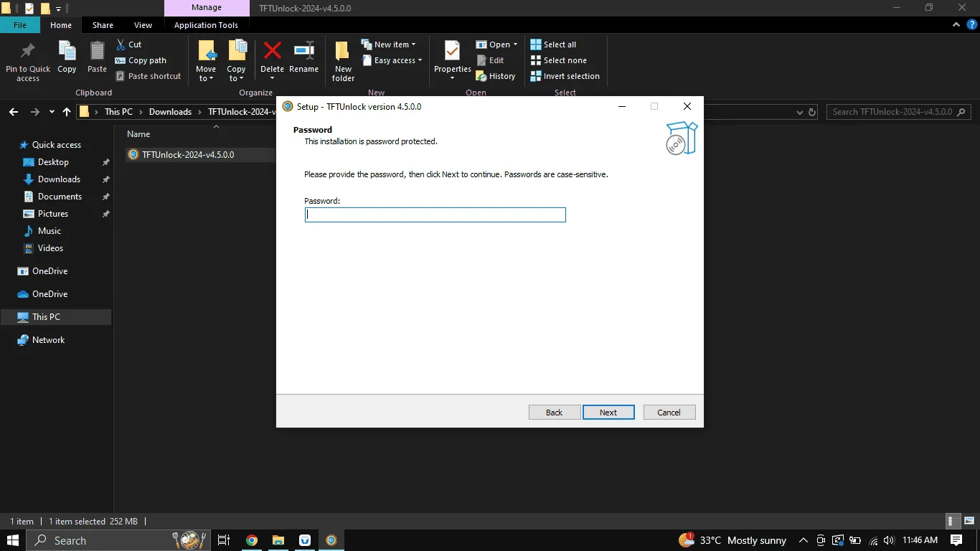Click the Next button in Setup
Image resolution: width=980 pixels, height=551 pixels.
[608, 413]
